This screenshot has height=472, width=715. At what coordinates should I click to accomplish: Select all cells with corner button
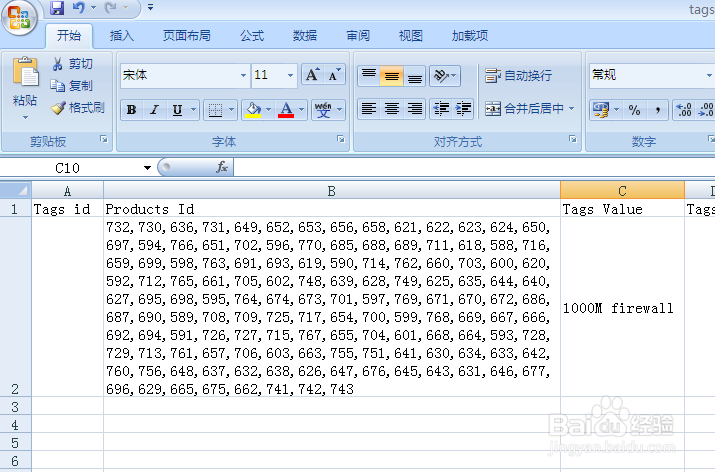tap(16, 190)
